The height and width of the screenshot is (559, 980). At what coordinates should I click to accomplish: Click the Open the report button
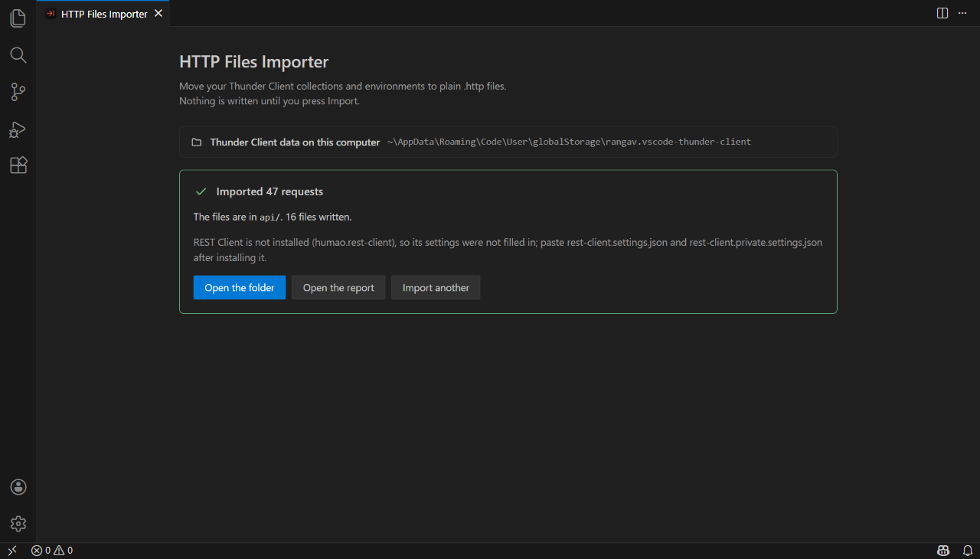(338, 288)
